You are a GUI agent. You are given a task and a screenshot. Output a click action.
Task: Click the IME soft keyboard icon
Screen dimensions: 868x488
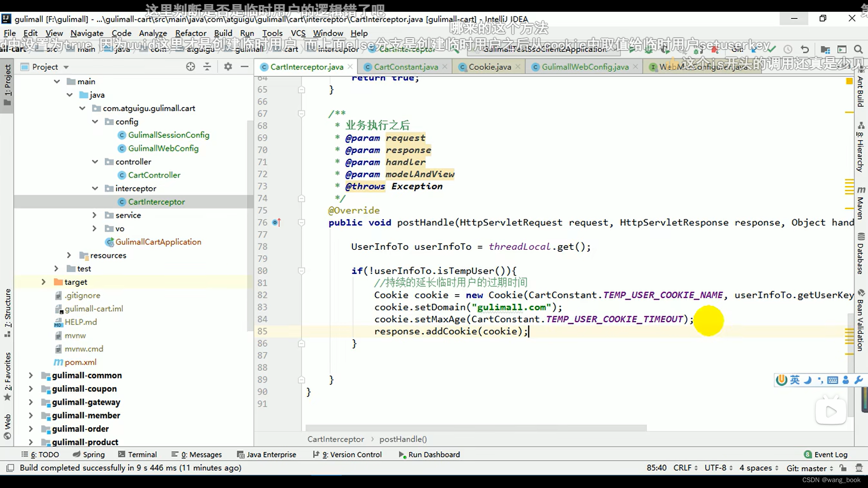(833, 380)
